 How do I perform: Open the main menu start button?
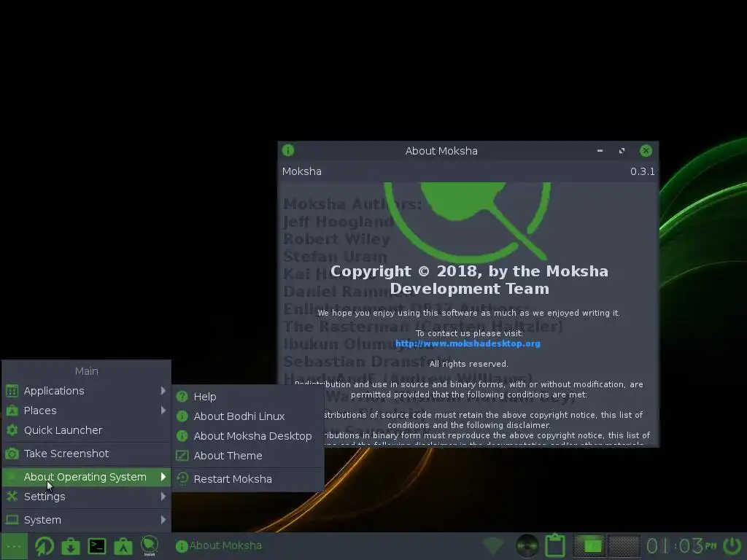pos(15,546)
